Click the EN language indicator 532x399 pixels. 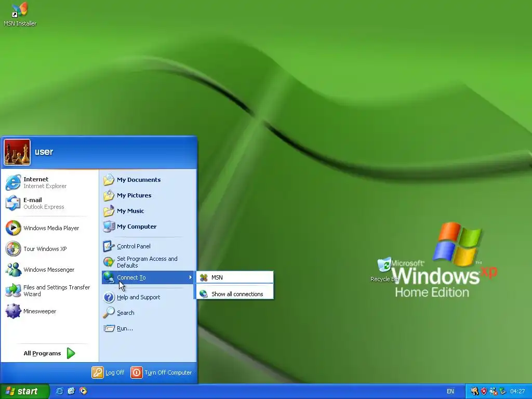click(450, 392)
